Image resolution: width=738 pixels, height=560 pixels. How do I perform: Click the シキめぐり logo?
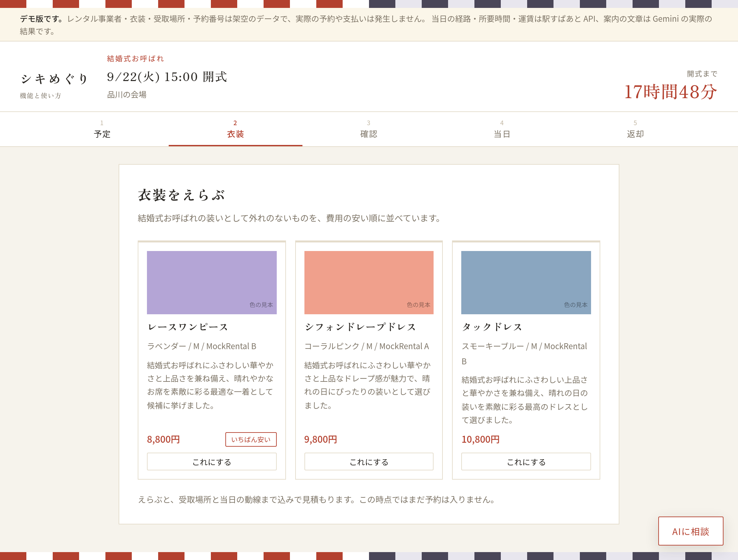[54, 79]
